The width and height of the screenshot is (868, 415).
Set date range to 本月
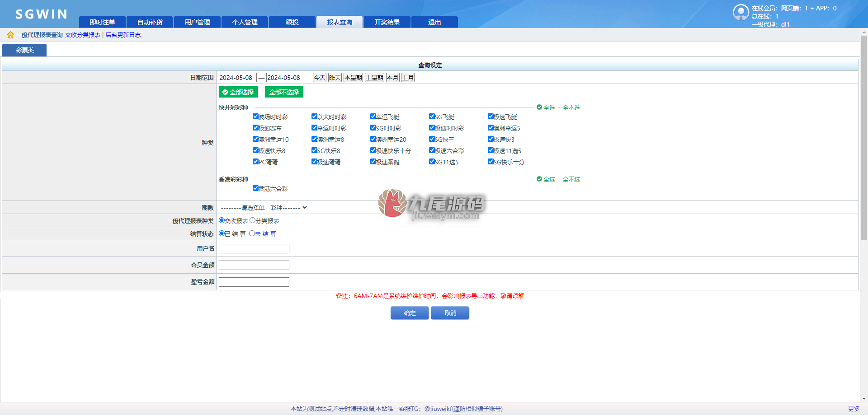393,78
